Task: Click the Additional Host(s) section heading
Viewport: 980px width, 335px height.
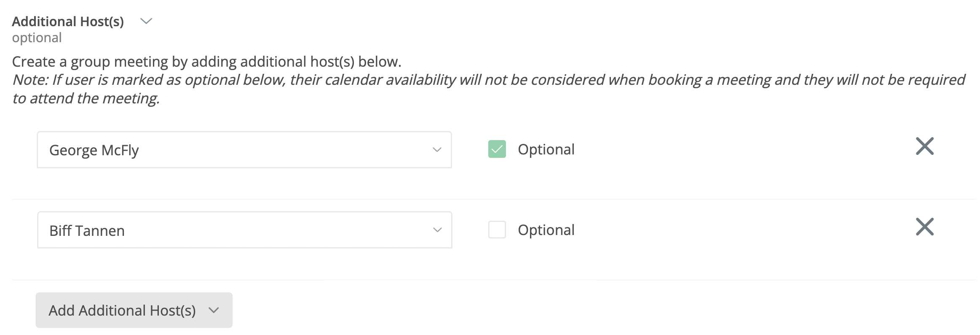Action: tap(68, 22)
